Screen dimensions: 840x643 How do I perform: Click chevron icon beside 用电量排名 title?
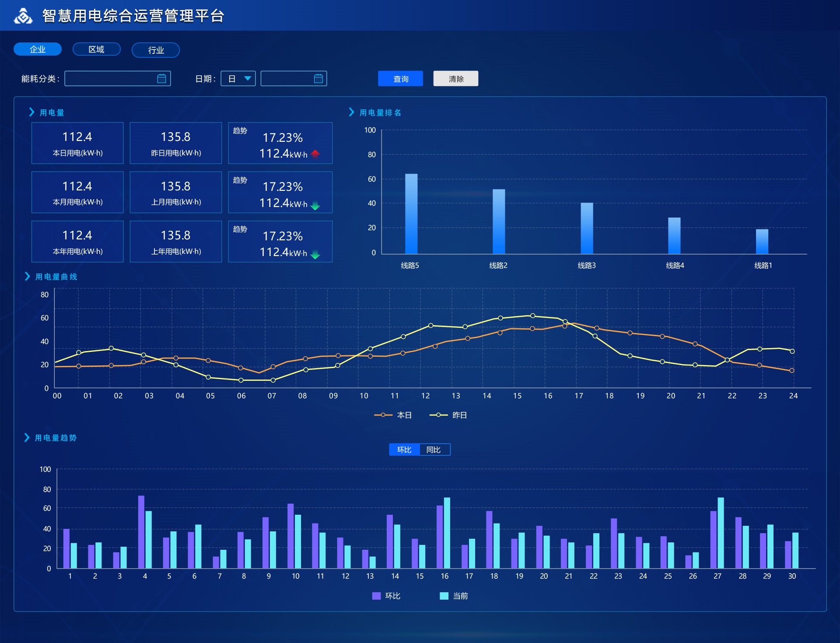(351, 112)
